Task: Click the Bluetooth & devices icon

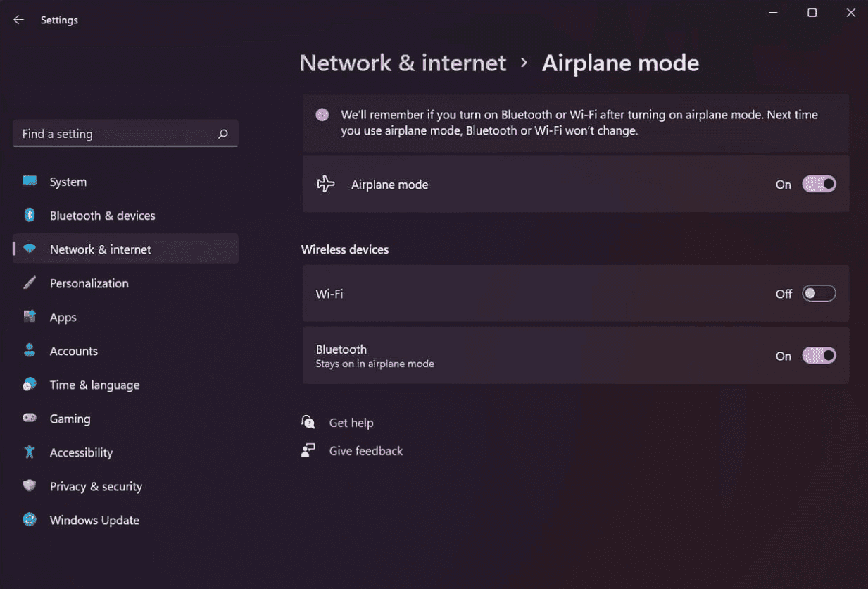Action: [x=30, y=215]
